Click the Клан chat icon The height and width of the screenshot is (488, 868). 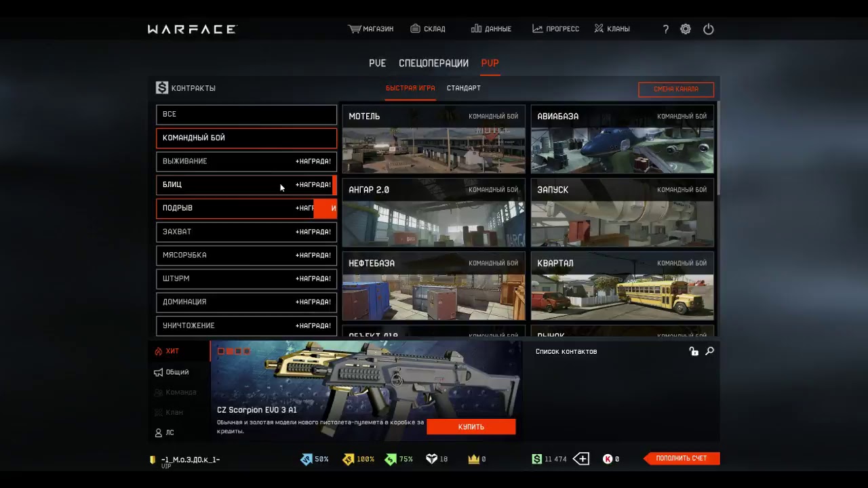tap(159, 412)
